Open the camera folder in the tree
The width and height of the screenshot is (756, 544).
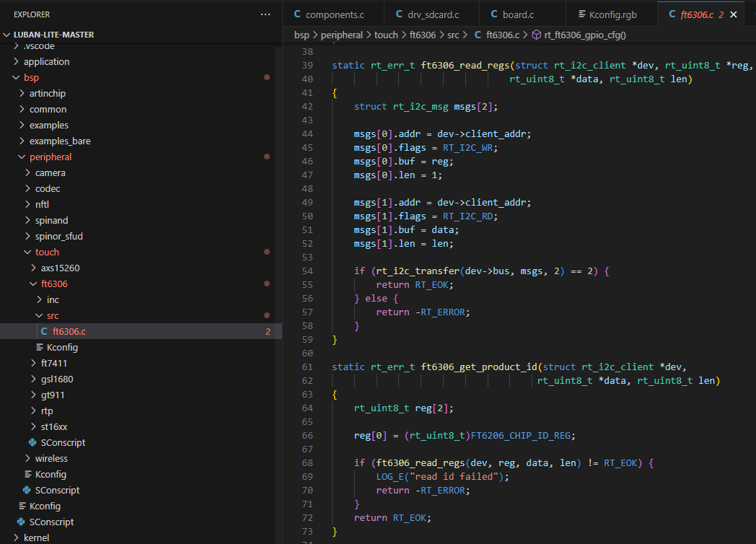[x=50, y=172]
